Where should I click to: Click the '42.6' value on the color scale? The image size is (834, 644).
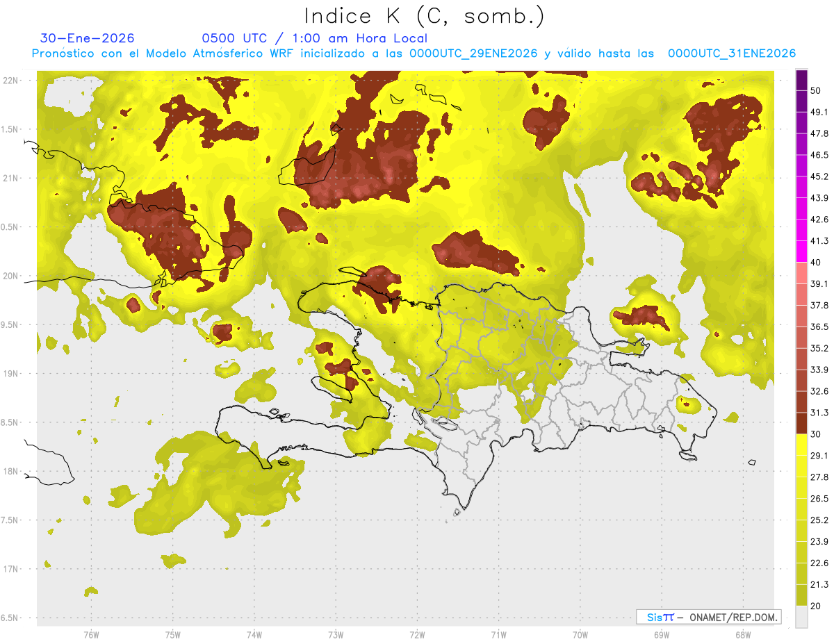(819, 220)
